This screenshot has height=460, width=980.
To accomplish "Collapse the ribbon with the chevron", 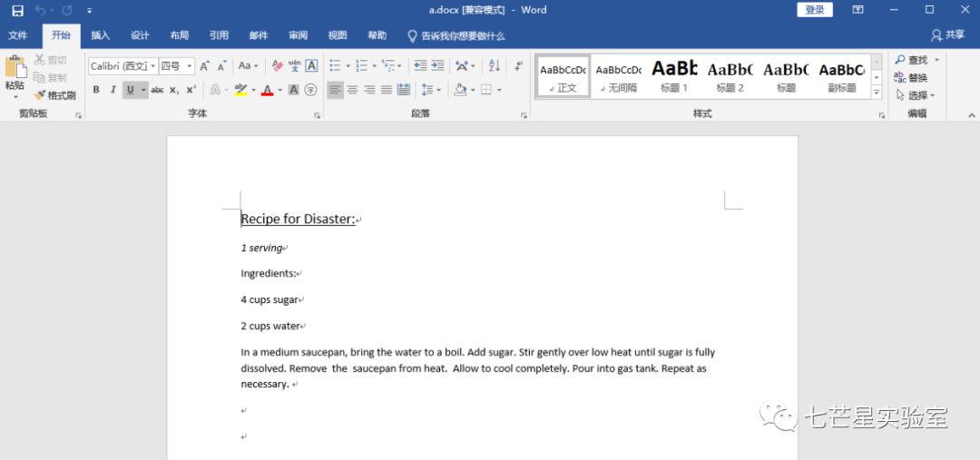I will [972, 115].
